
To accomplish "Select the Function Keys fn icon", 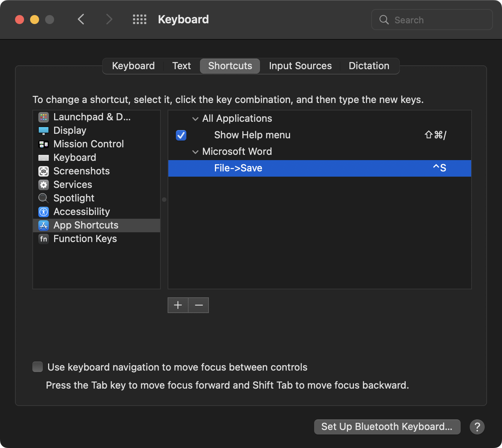I will 44,239.
